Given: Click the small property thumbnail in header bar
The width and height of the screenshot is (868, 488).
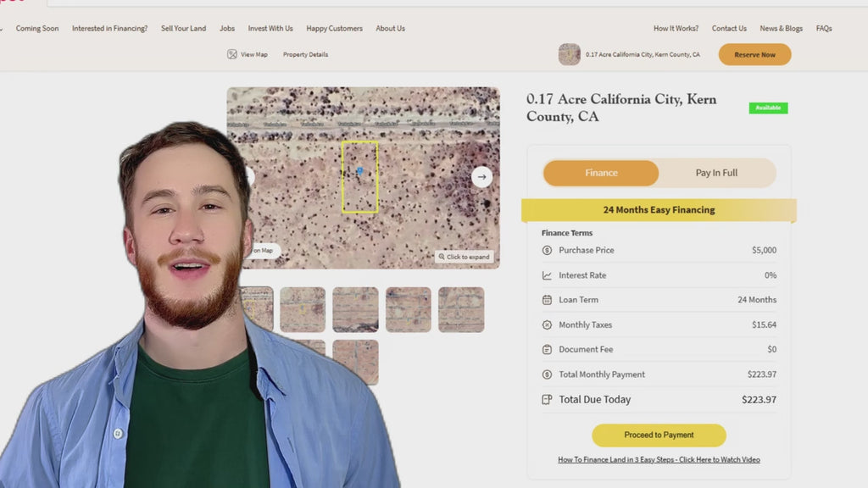Looking at the screenshot, I should point(570,54).
